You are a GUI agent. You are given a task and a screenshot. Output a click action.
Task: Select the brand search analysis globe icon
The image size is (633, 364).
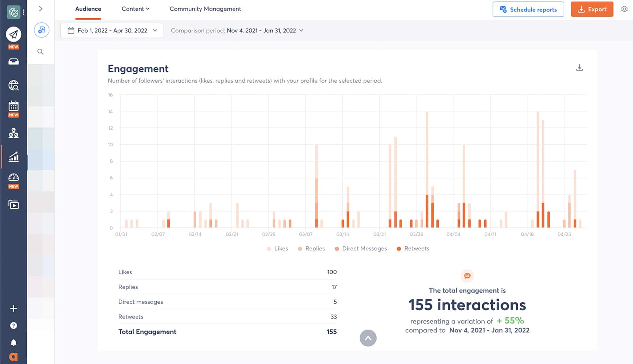pyautogui.click(x=13, y=85)
